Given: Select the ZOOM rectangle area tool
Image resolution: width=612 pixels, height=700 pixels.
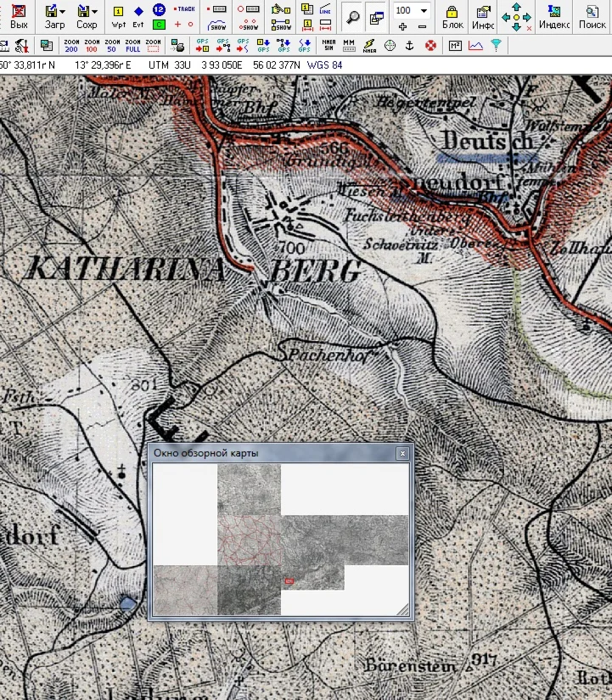Looking at the screenshot, I should (x=154, y=45).
